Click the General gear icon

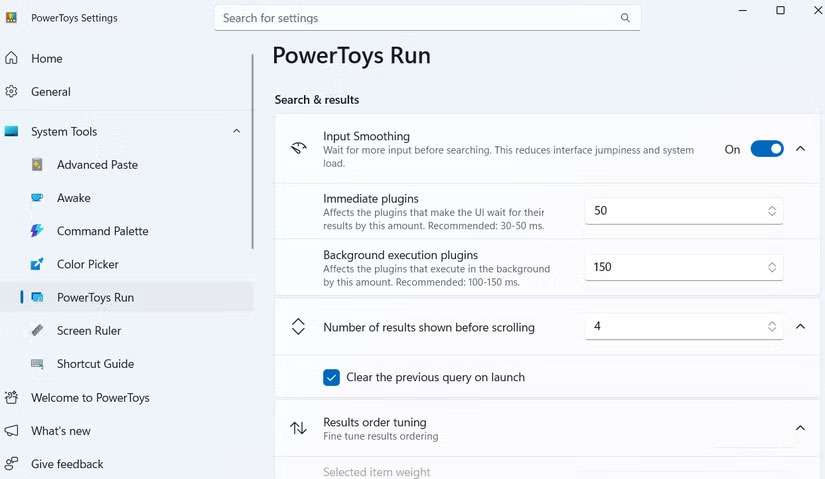point(12,92)
